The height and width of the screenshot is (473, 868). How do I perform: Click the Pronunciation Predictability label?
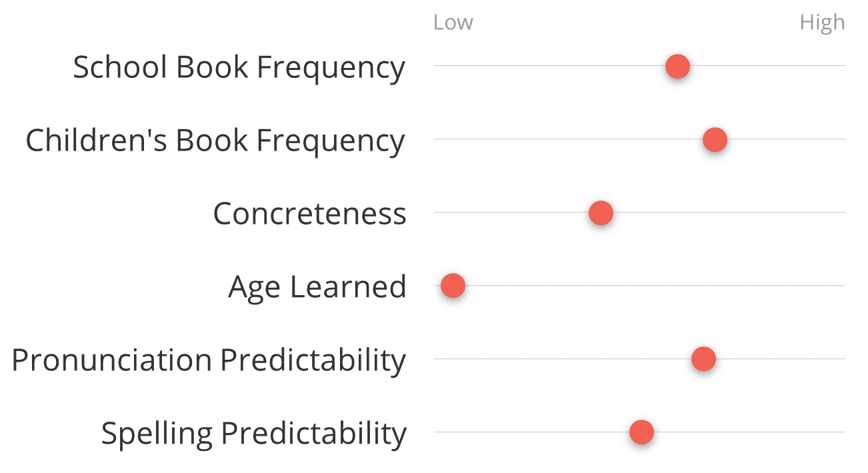click(209, 360)
